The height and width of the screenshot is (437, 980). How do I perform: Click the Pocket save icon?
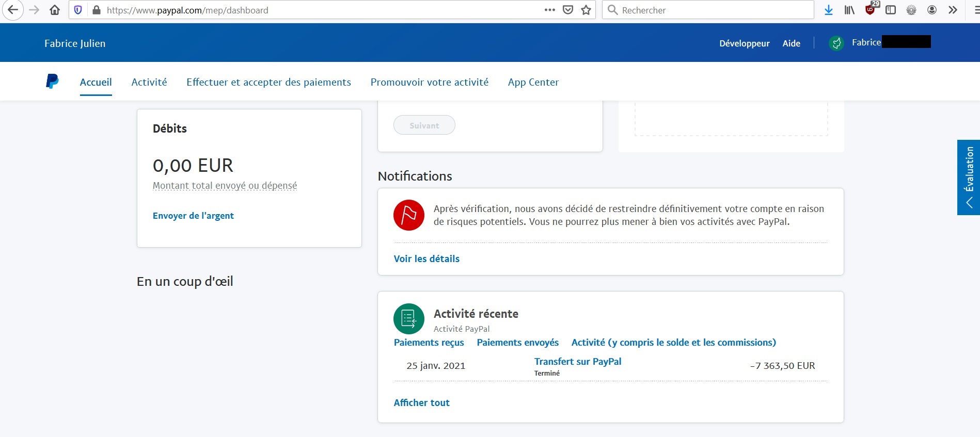568,10
